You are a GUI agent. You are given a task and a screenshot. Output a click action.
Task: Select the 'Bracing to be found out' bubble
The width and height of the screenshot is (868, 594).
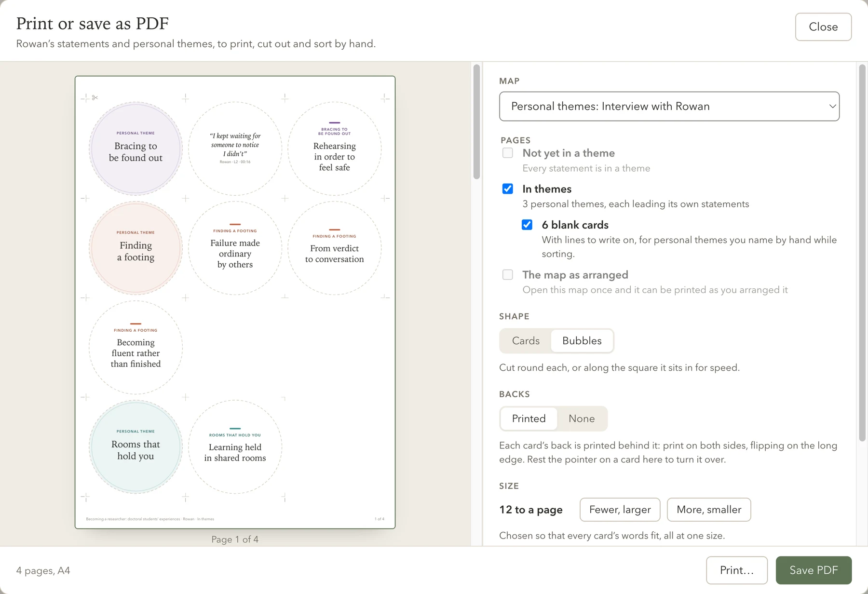tap(136, 148)
